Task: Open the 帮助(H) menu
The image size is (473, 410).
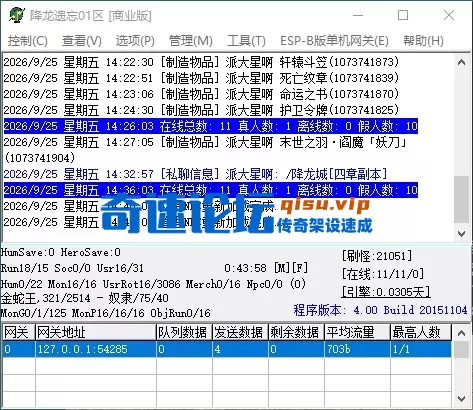Action: [423, 41]
